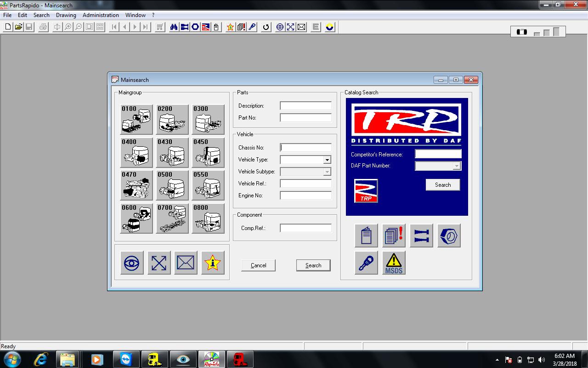Image resolution: width=588 pixels, height=368 pixels.
Task: Open main group 0470 engine icon
Action: pyautogui.click(x=136, y=185)
